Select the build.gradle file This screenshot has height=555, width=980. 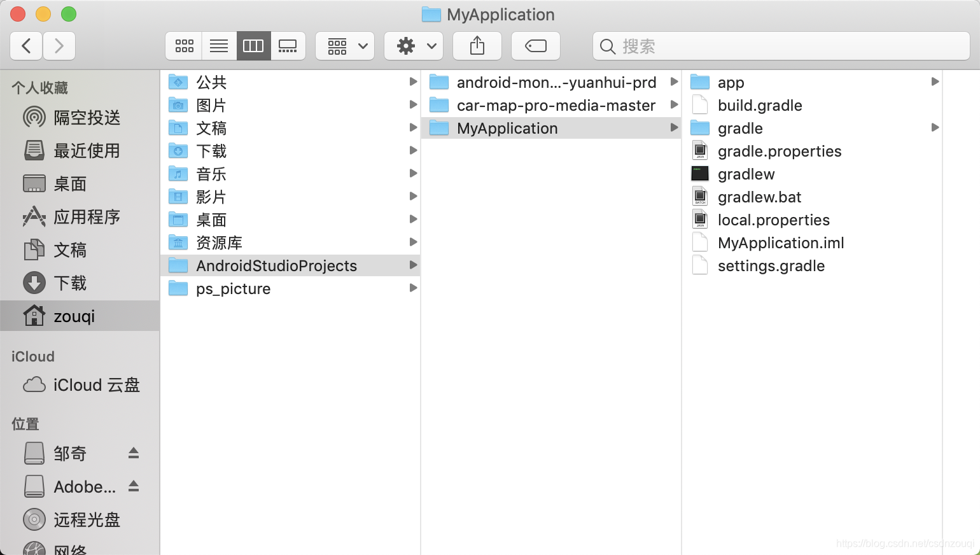(812, 105)
